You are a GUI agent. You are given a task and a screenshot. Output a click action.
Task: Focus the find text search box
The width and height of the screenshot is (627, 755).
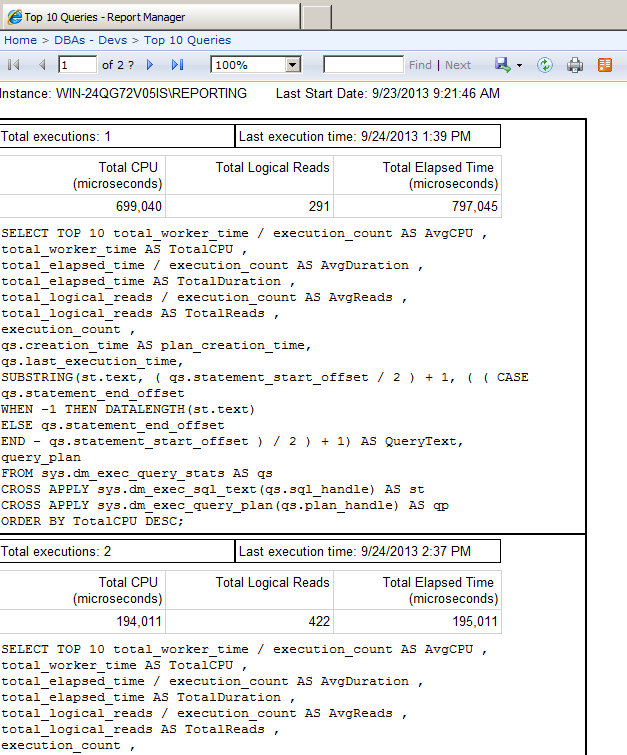click(x=363, y=65)
